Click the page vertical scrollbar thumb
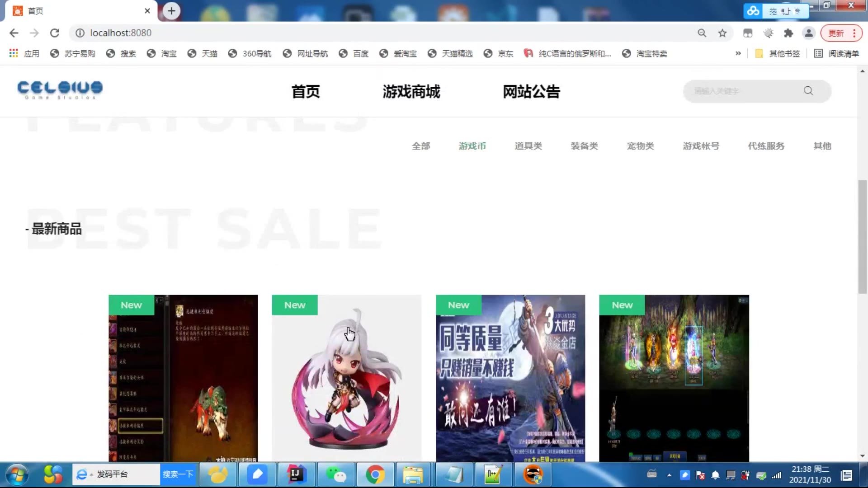Viewport: 868px width, 488px height. point(862,237)
